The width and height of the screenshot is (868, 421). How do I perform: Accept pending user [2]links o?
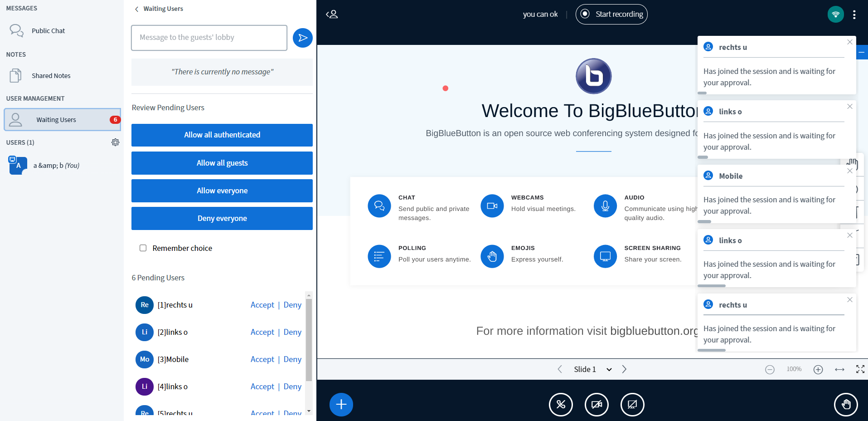[x=262, y=332]
